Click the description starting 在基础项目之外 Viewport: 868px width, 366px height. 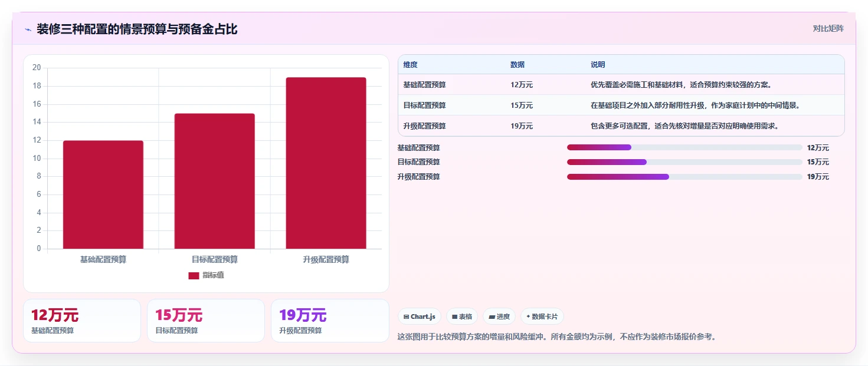click(695, 105)
